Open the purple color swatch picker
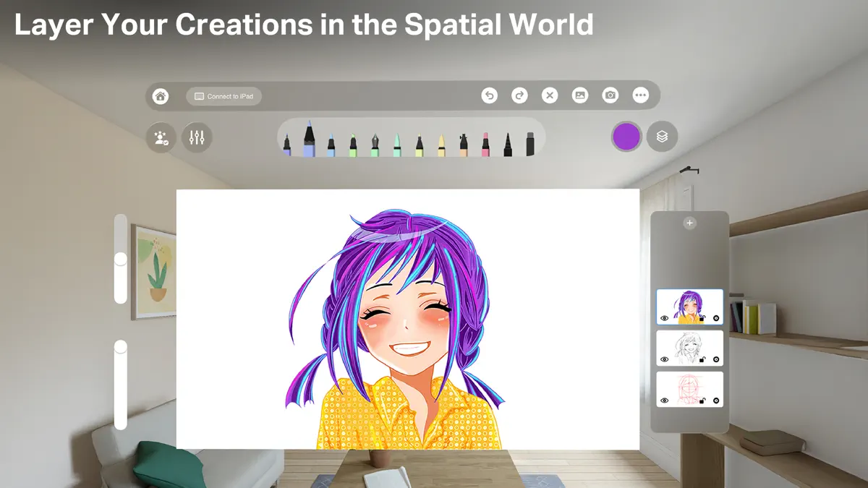The image size is (868, 488). coord(625,136)
